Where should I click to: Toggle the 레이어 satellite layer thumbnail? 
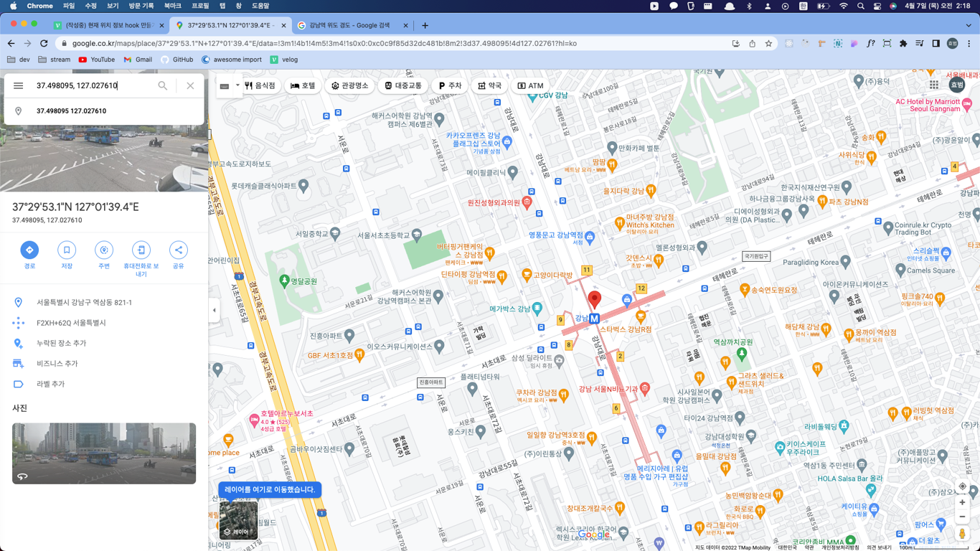click(238, 520)
